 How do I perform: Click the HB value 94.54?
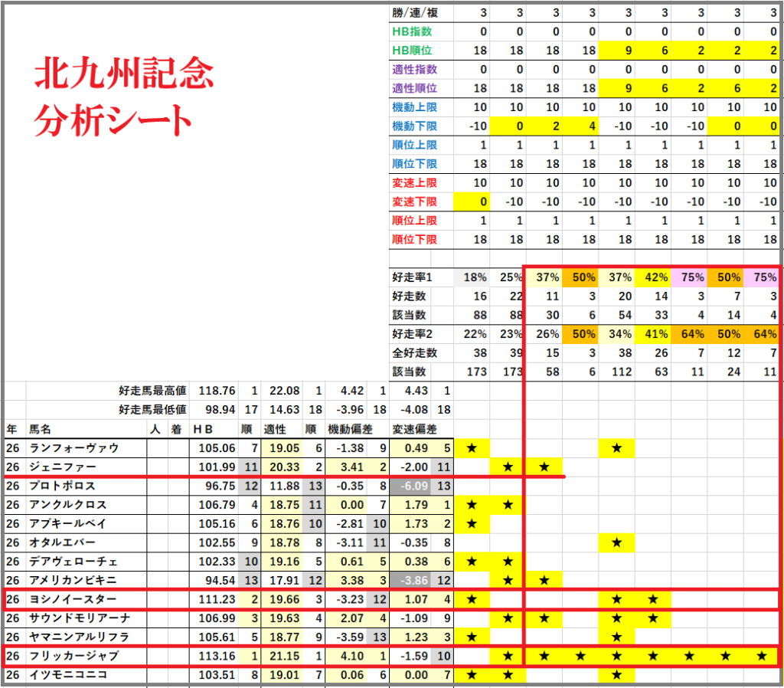[x=220, y=581]
